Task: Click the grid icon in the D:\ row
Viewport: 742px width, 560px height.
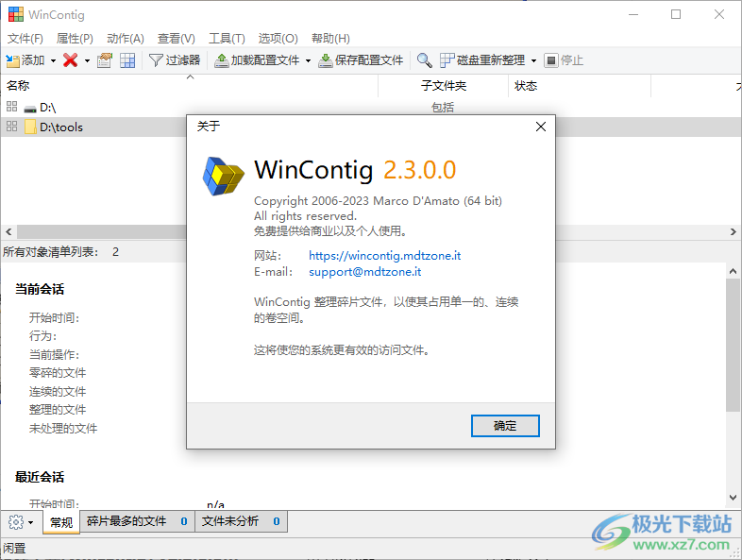Action: pos(12,107)
